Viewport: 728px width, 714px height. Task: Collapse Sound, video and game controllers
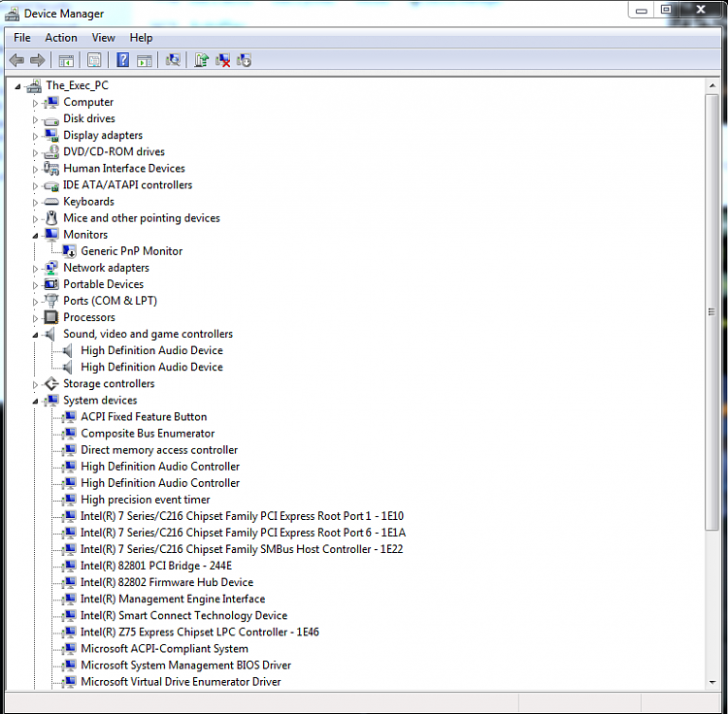click(35, 335)
